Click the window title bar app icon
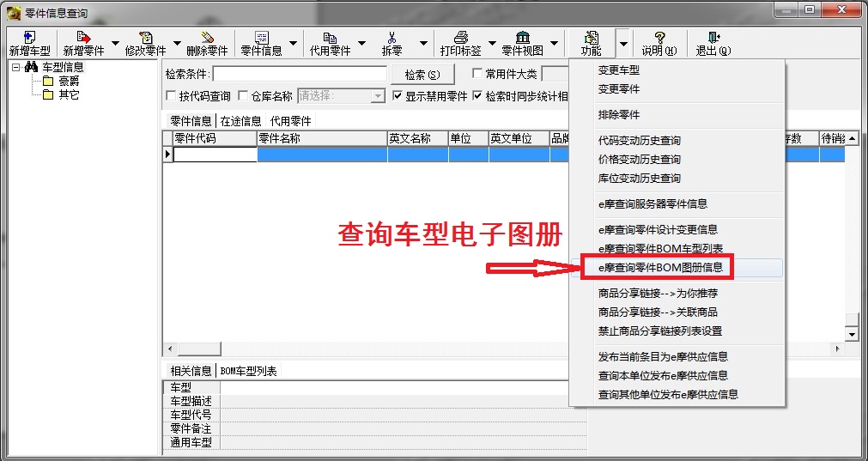The image size is (868, 461). [x=13, y=12]
